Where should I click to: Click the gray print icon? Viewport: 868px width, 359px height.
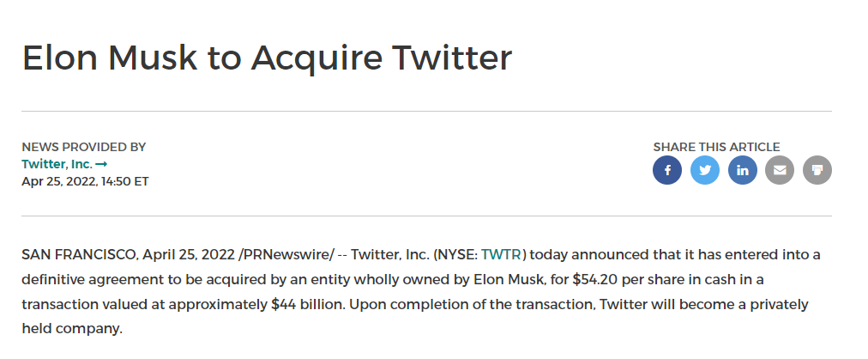pos(817,170)
